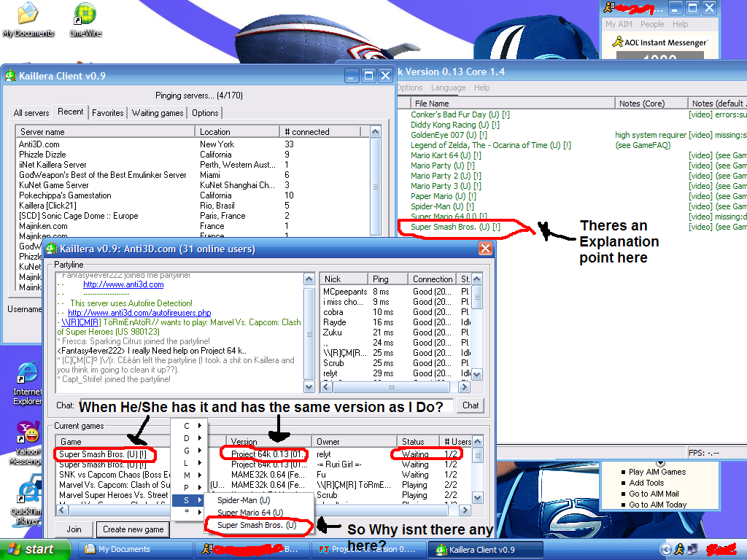Open the Language menu in Project64k
Image resolution: width=747 pixels, height=560 pixels.
[449, 87]
